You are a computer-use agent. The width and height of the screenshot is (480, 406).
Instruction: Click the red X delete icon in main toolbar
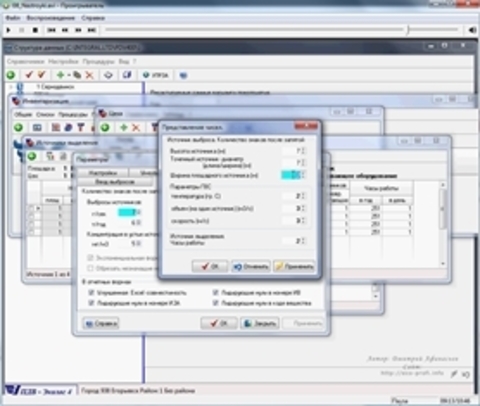89,75
